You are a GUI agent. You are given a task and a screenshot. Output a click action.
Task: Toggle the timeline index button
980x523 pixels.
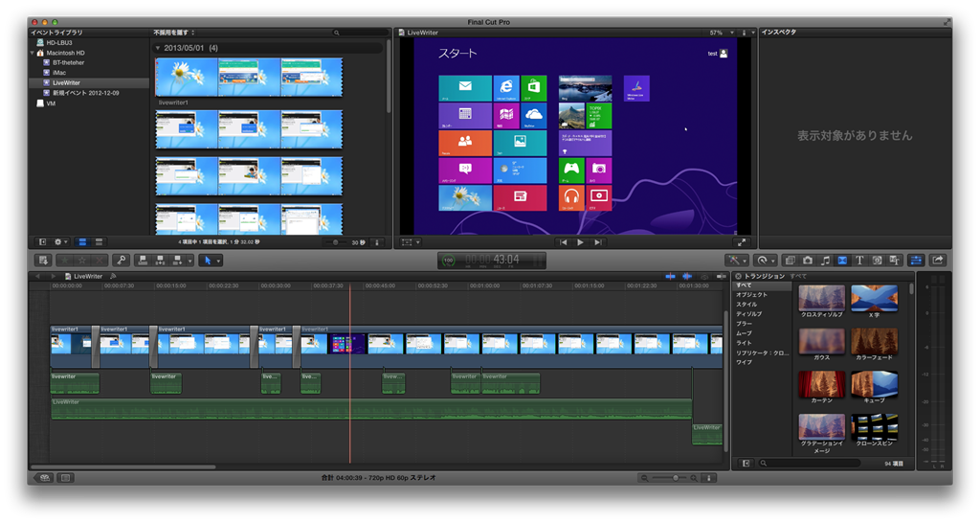[65, 478]
